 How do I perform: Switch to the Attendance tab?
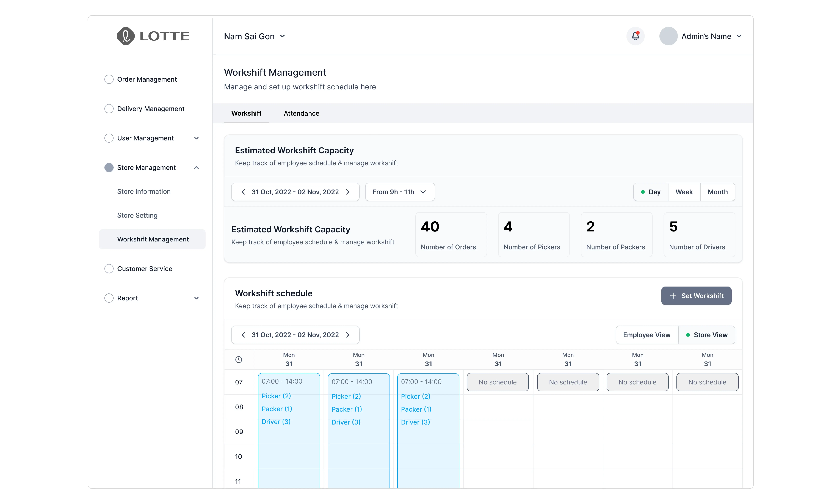point(302,113)
